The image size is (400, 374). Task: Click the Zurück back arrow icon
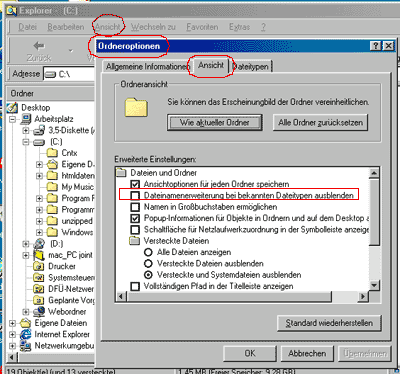pos(39,46)
